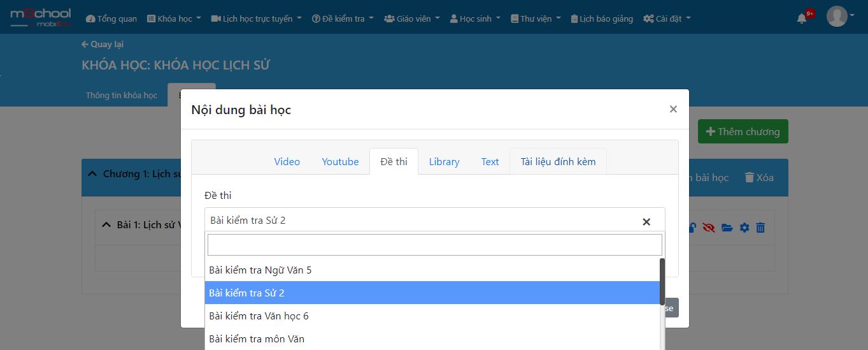Go back via Quay lại link
Screen dimensions: 868x350
click(x=103, y=44)
